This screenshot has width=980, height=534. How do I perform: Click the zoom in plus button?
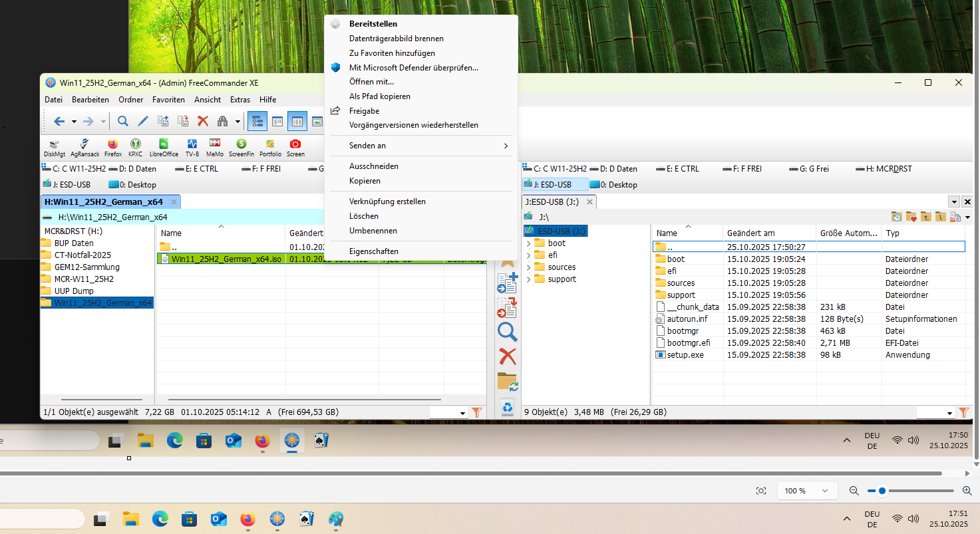click(x=967, y=491)
